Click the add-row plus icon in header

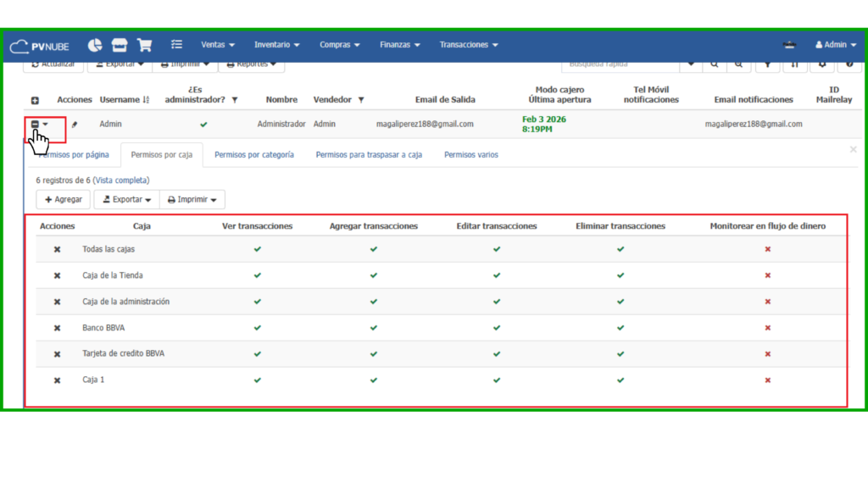click(x=35, y=101)
